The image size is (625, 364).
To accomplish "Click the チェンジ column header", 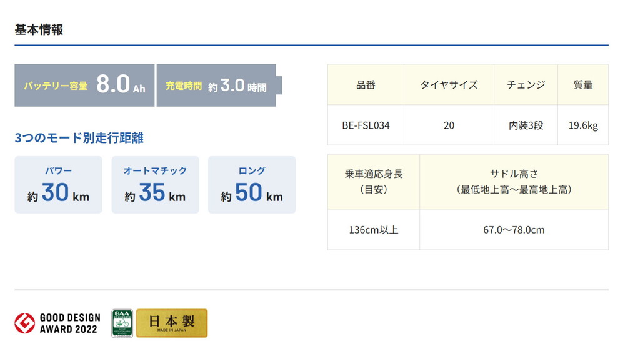I will tap(526, 85).
